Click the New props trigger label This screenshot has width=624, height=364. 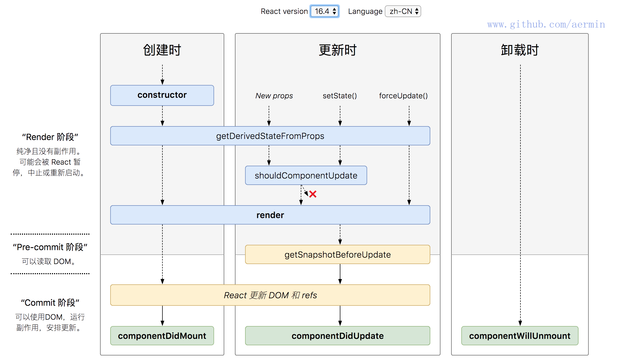point(274,96)
